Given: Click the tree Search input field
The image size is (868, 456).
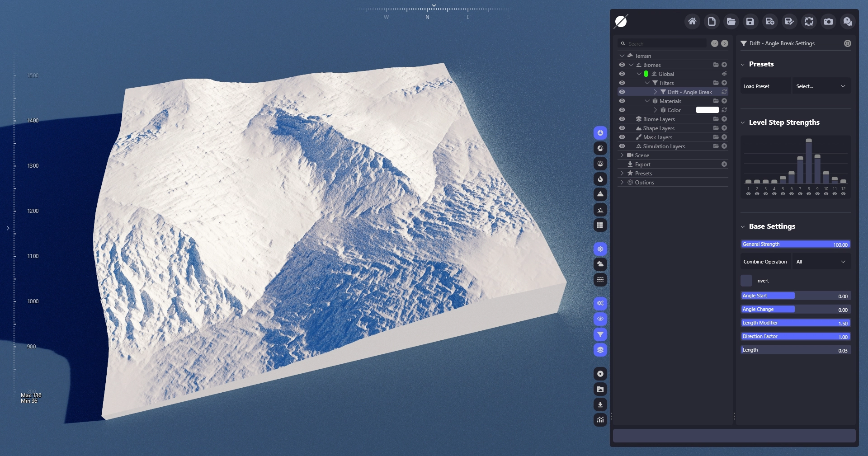Looking at the screenshot, I should (x=663, y=43).
